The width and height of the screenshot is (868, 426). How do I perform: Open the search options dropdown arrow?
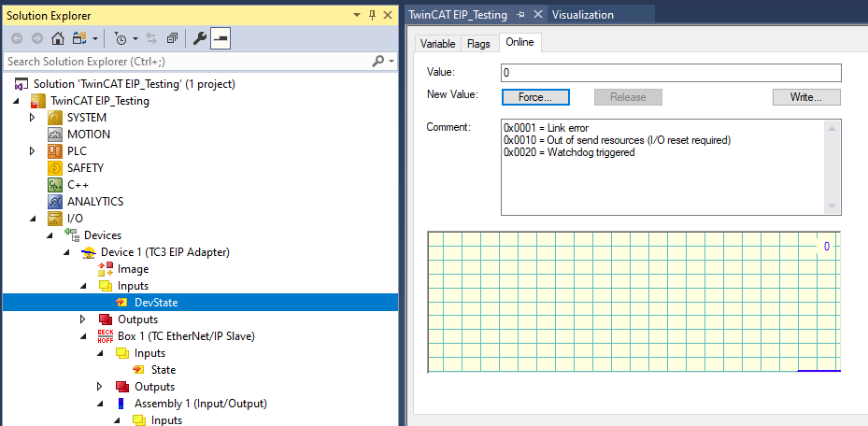391,61
